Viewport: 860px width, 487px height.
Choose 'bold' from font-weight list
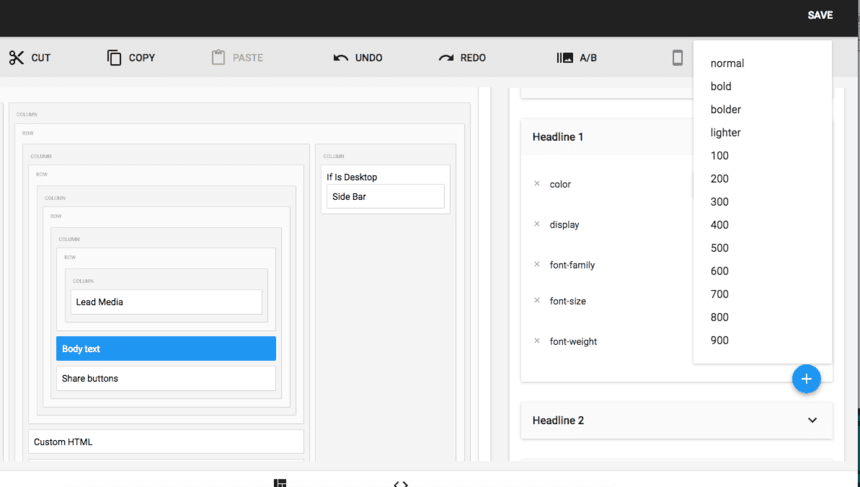coord(721,87)
